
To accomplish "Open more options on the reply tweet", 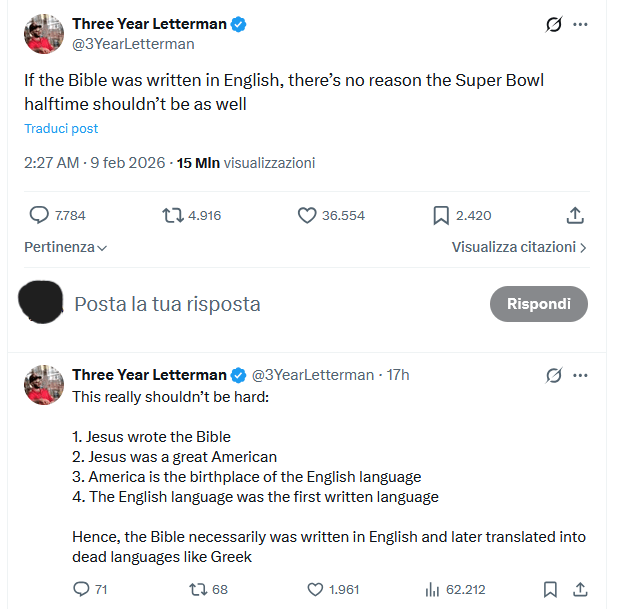I will 580,376.
